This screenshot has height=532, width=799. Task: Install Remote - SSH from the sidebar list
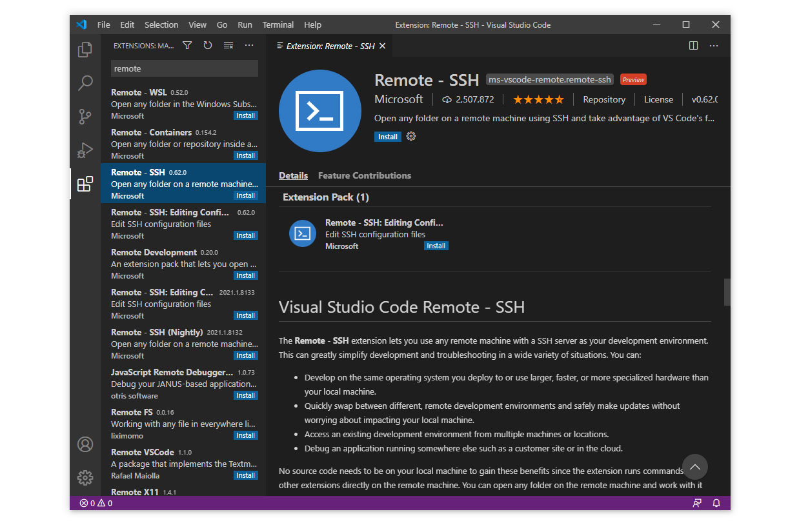point(246,196)
